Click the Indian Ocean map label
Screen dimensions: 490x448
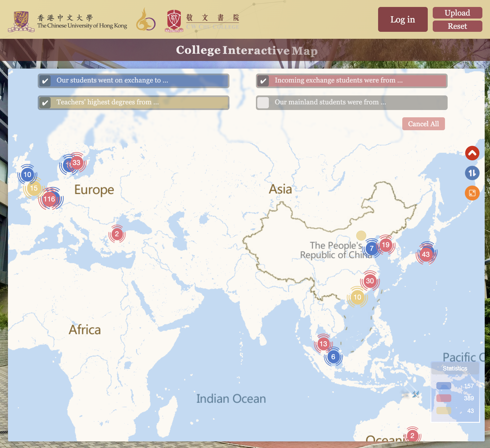click(231, 399)
